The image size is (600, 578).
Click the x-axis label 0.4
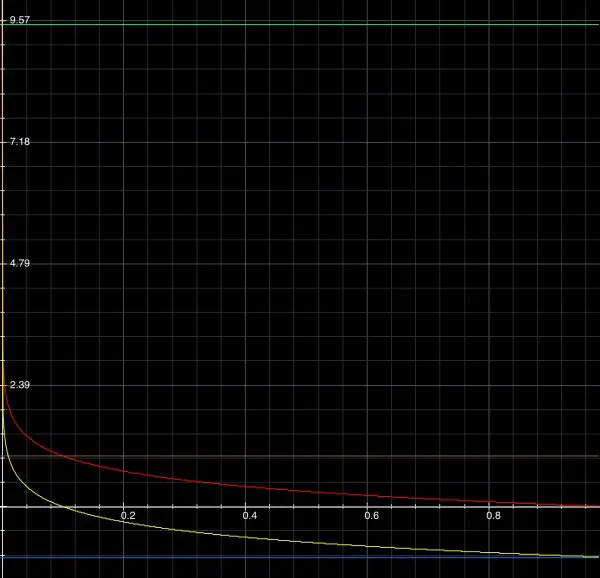[x=250, y=516]
